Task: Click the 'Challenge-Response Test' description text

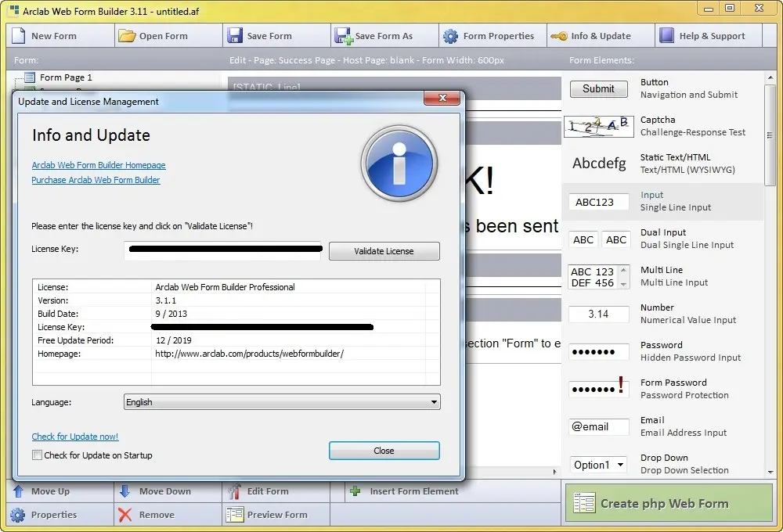Action: click(x=693, y=132)
